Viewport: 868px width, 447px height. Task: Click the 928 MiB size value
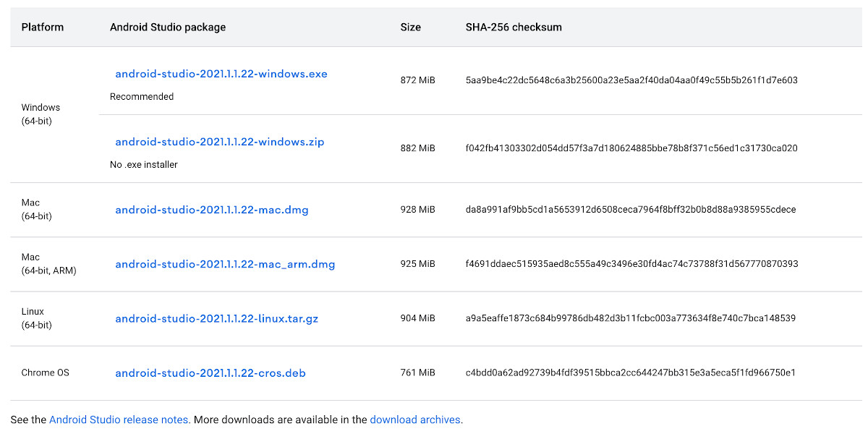(418, 210)
